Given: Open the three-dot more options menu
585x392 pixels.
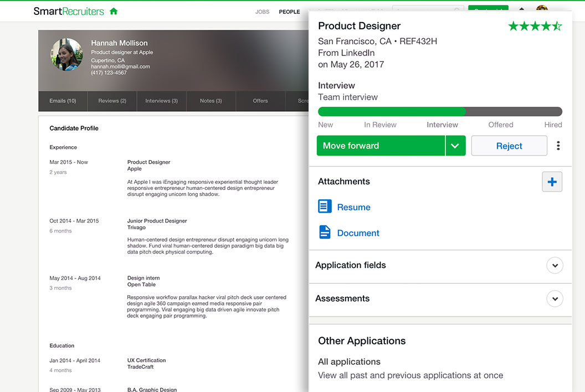Looking at the screenshot, I should [558, 146].
